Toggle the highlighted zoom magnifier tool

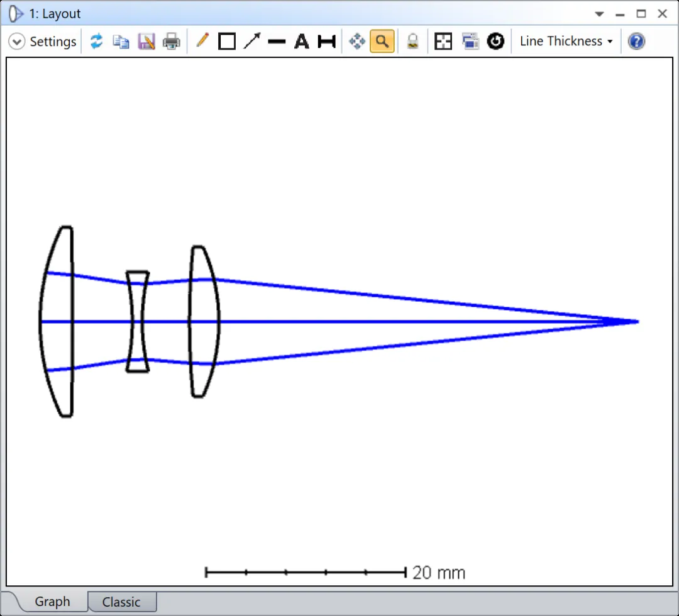pyautogui.click(x=382, y=41)
